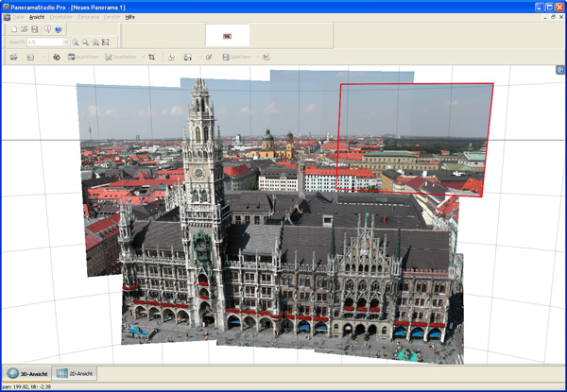Image resolution: width=567 pixels, height=392 pixels.
Task: Switch to the 3D-Ansicht tab
Action: click(x=26, y=374)
